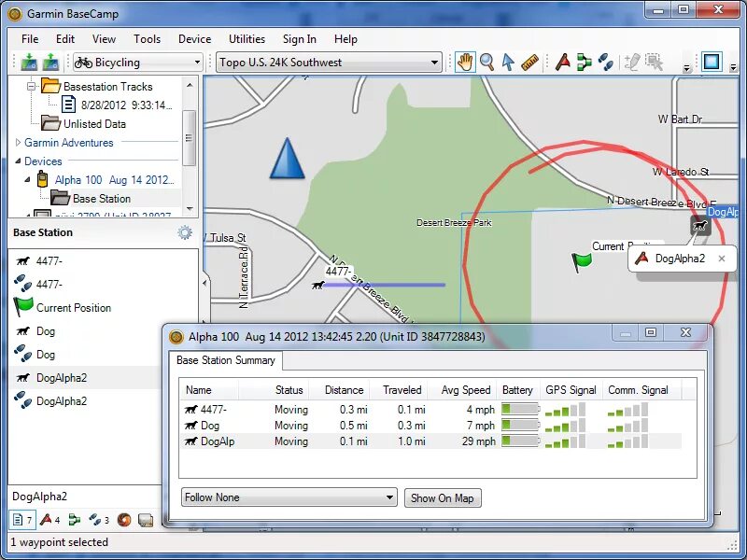Image resolution: width=747 pixels, height=560 pixels.
Task: Click the toolbar overflow arrow beside drawing tools
Action: [x=686, y=68]
